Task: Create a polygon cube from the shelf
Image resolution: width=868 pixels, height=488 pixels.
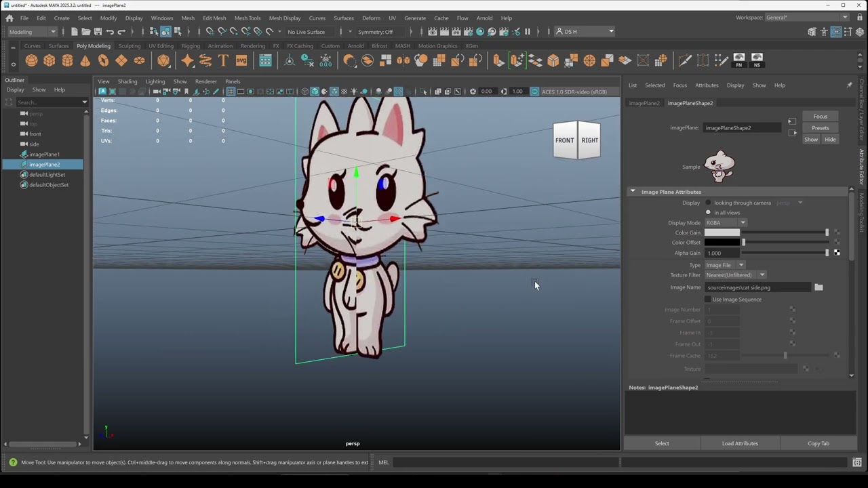Action: [50, 61]
